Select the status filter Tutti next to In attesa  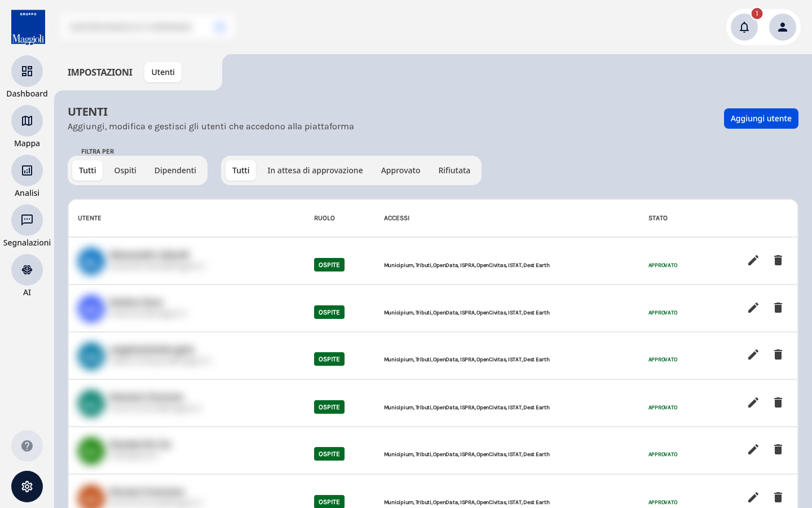[x=241, y=170]
